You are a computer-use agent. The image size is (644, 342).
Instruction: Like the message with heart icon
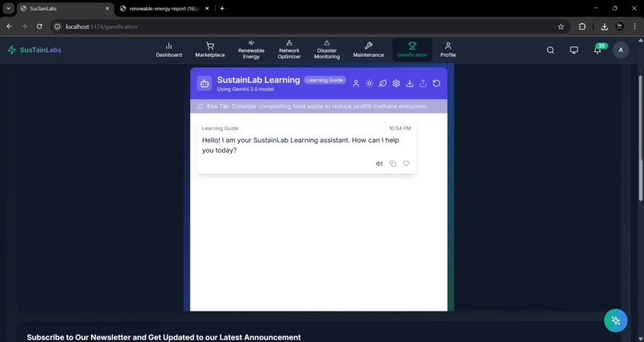pyautogui.click(x=406, y=163)
